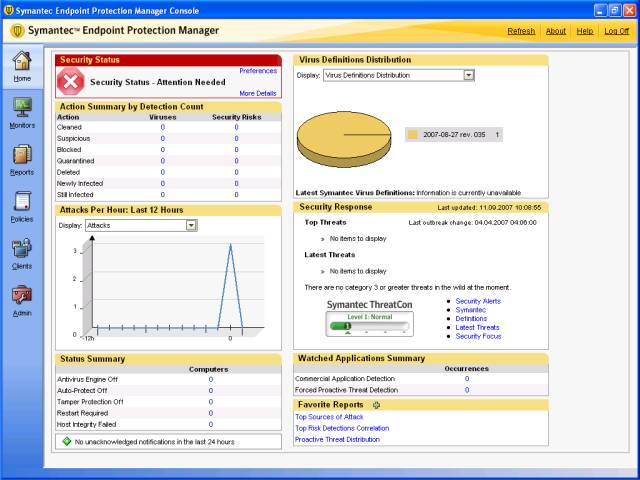Open the Monitors section icon
Image resolution: width=640 pixels, height=480 pixels.
click(22, 107)
